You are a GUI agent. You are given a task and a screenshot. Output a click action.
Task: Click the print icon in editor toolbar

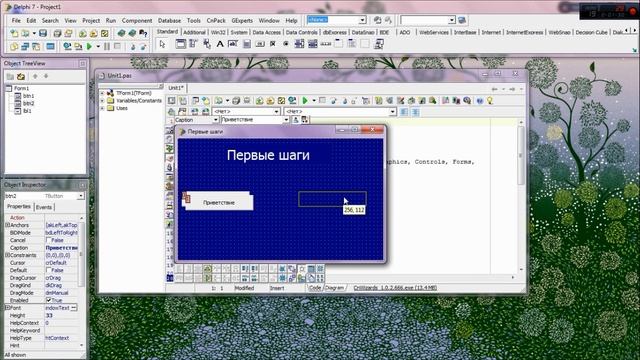click(x=247, y=100)
